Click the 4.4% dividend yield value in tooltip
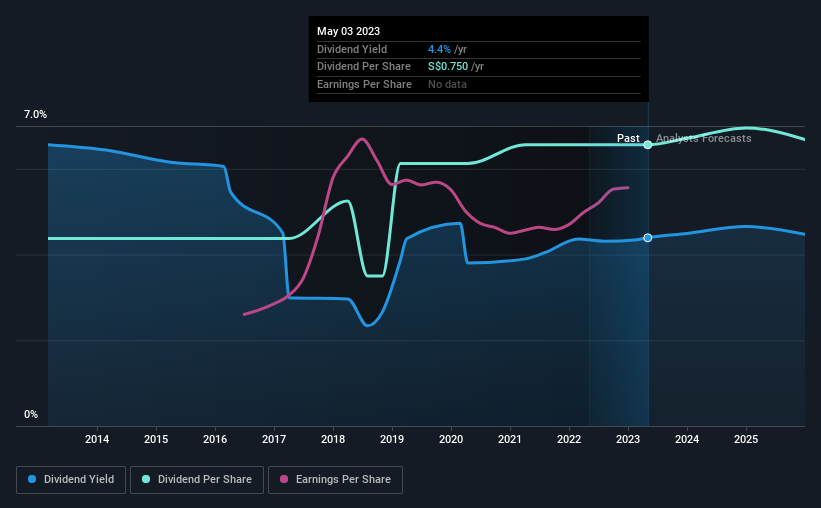 [x=439, y=49]
